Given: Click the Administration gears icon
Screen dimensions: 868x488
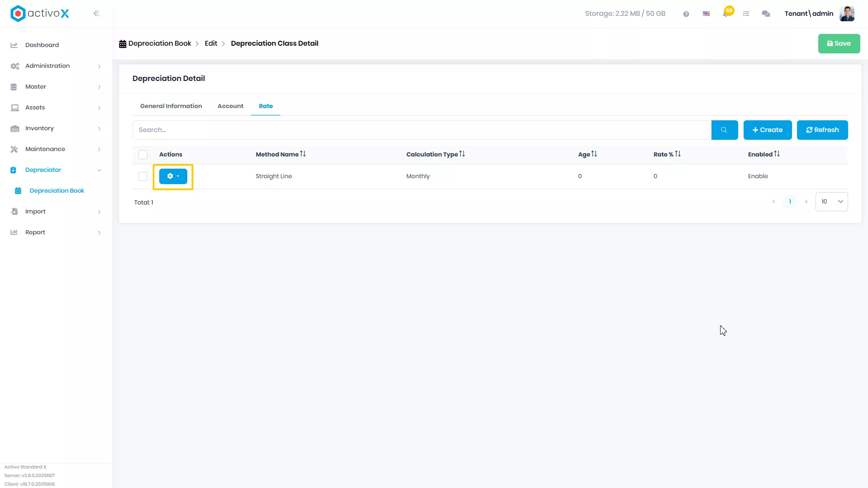Looking at the screenshot, I should 14,66.
